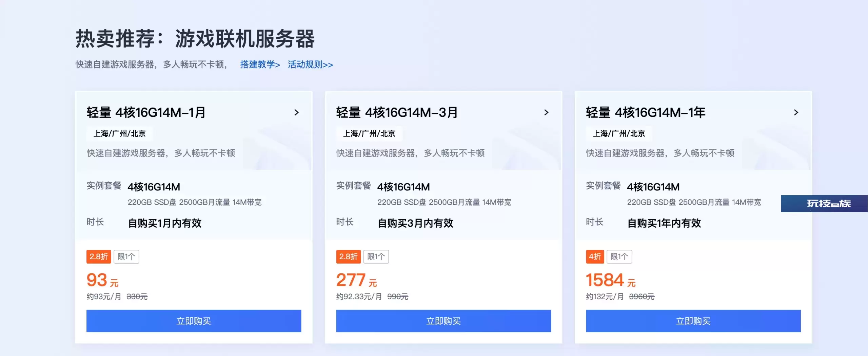The width and height of the screenshot is (868, 356).
Task: Click the 上海/广州/北京 region tag on 1年 card
Action: click(x=619, y=133)
